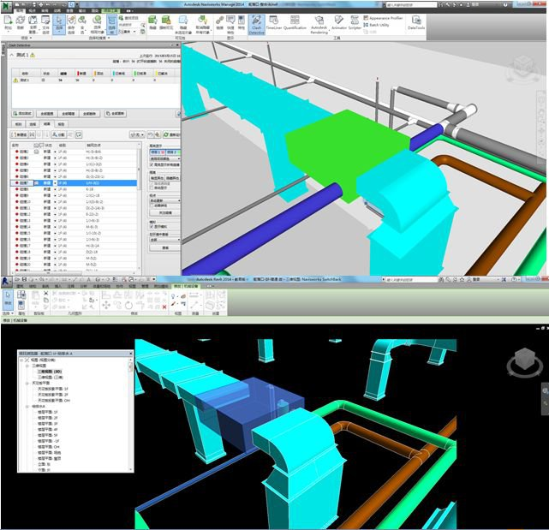Open the TimeLiner tool
This screenshot has height=530, width=549.
[273, 23]
